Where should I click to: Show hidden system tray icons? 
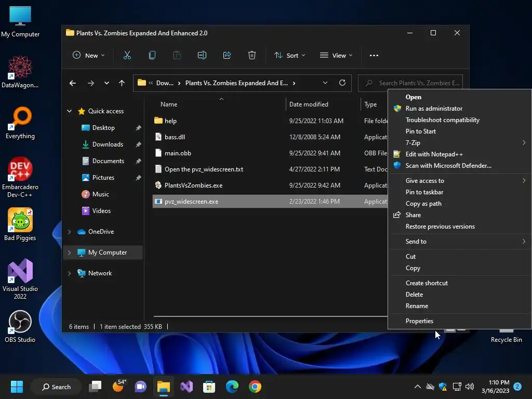click(x=418, y=387)
